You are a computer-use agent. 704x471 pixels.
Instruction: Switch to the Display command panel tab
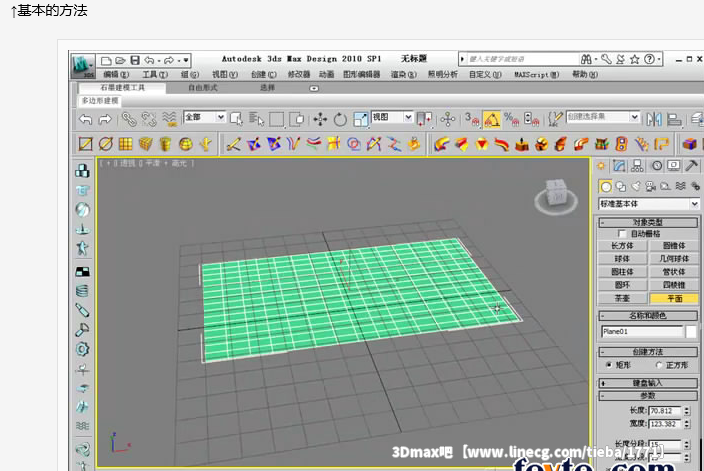pos(673,166)
